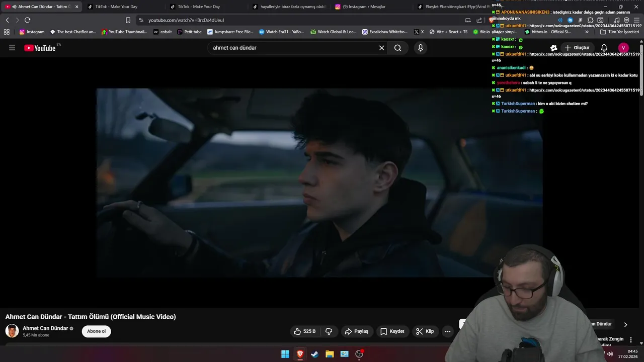Screen dimensions: 644x362
Task: Open the YouTube hamburger guide menu
Action: 12,48
